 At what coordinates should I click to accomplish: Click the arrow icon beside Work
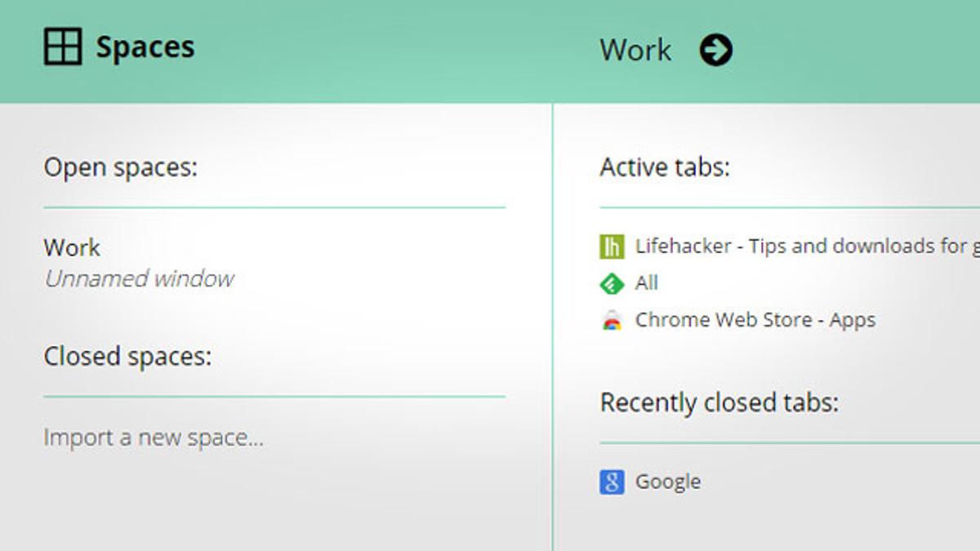pos(715,50)
